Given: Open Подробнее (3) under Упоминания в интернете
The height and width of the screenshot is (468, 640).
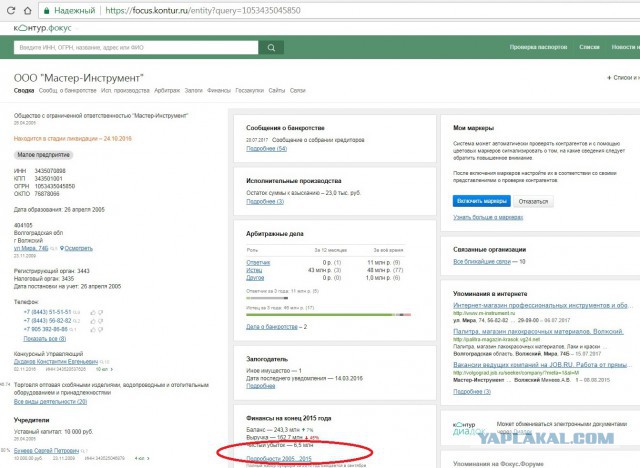Looking at the screenshot, I should [x=472, y=392].
